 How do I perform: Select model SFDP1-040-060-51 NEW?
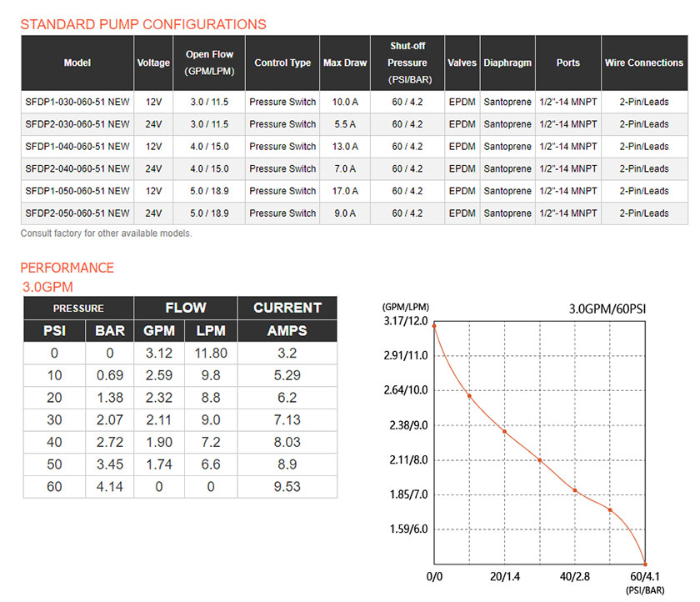pyautogui.click(x=77, y=147)
